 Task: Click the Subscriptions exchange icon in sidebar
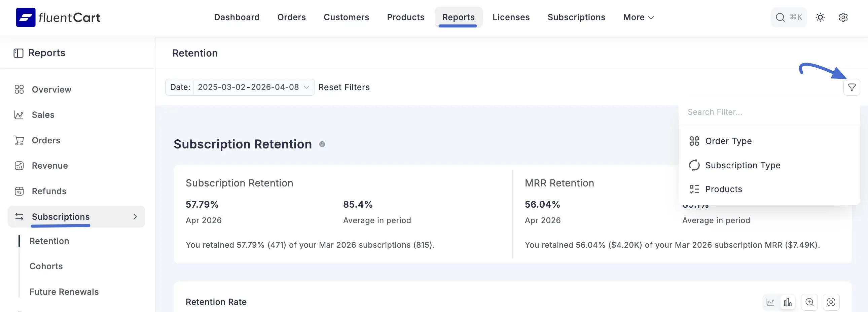[x=19, y=217]
